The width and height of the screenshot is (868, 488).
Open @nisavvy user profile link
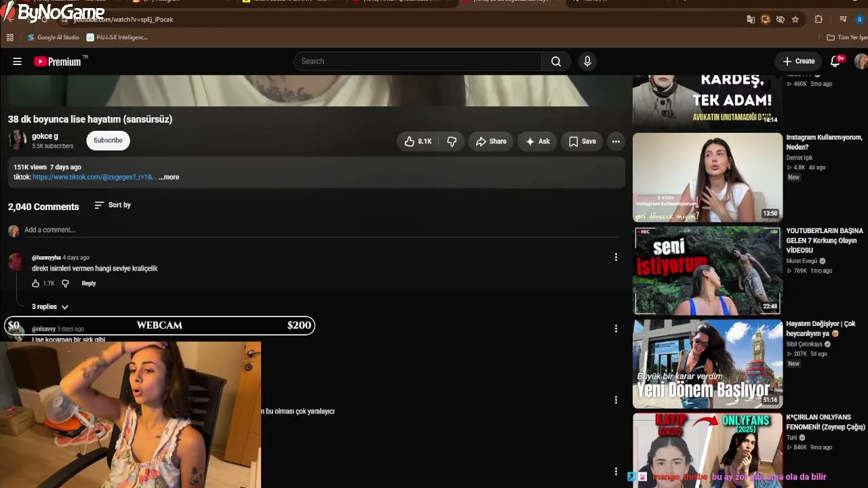pos(43,329)
